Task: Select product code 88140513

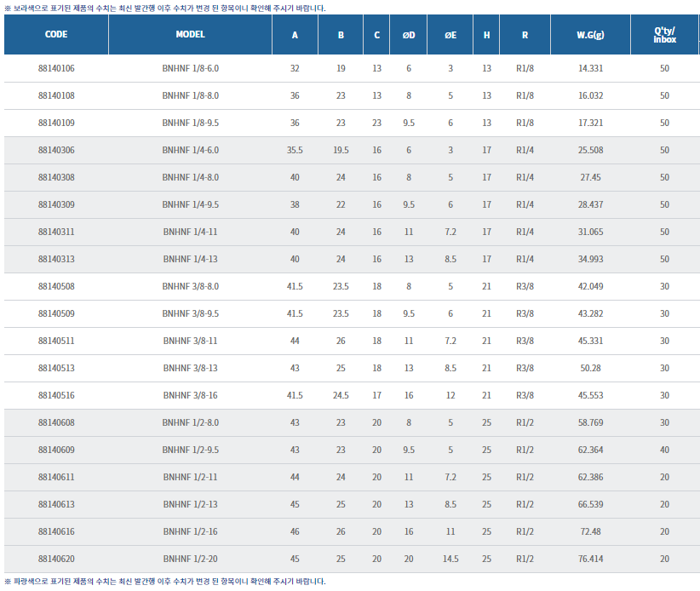Action: [56, 368]
